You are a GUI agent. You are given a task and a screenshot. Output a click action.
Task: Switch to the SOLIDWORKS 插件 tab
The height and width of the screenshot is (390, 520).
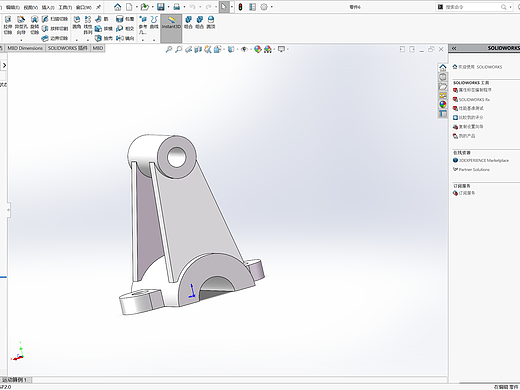click(x=68, y=48)
